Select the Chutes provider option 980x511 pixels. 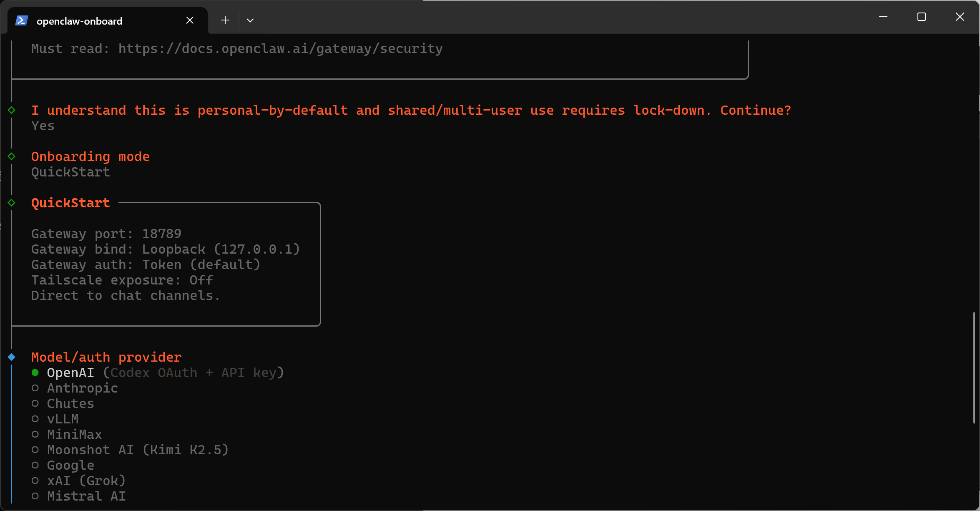coord(63,403)
